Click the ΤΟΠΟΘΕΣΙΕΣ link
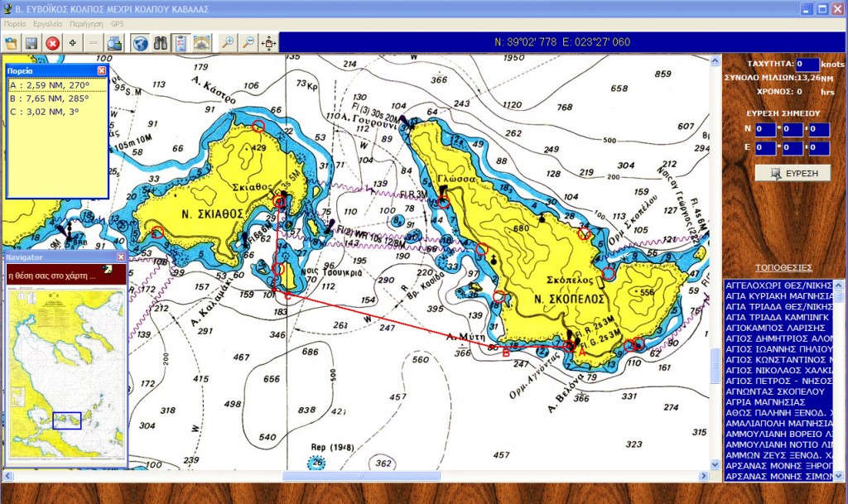 [783, 267]
